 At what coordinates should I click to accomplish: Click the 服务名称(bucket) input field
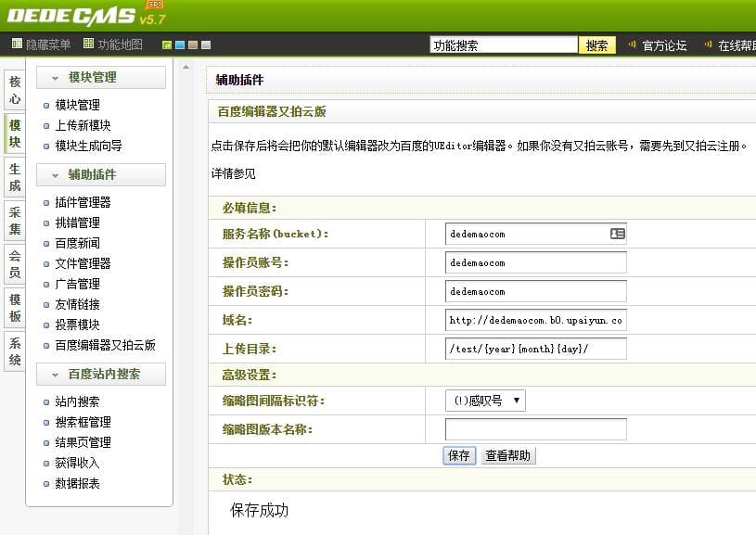535,234
